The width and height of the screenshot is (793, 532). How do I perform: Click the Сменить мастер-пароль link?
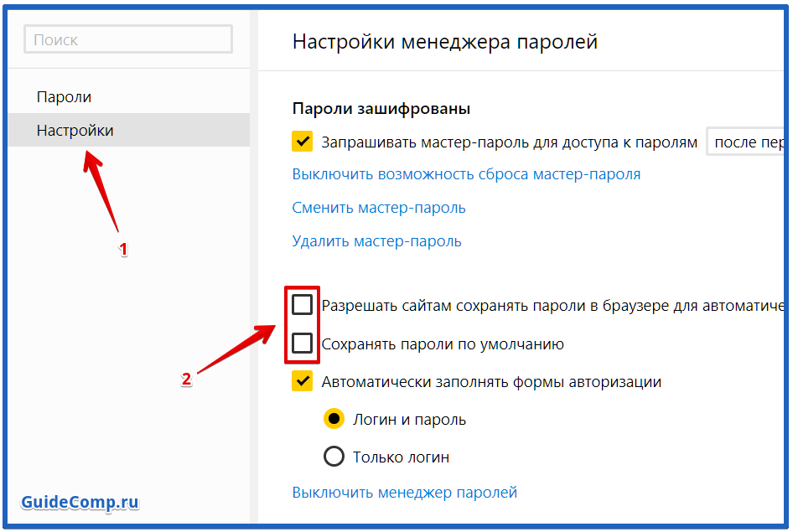[379, 208]
